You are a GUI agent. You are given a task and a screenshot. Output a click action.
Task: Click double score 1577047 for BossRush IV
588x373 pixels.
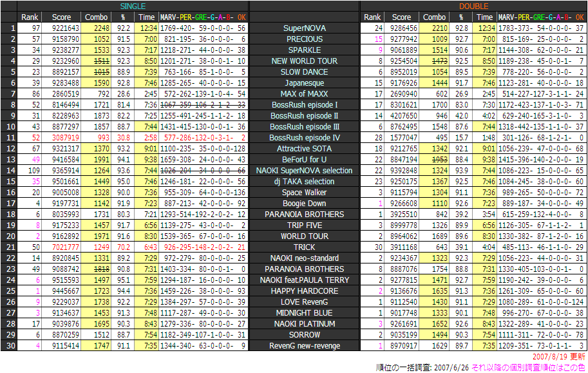pyautogui.click(x=404, y=138)
